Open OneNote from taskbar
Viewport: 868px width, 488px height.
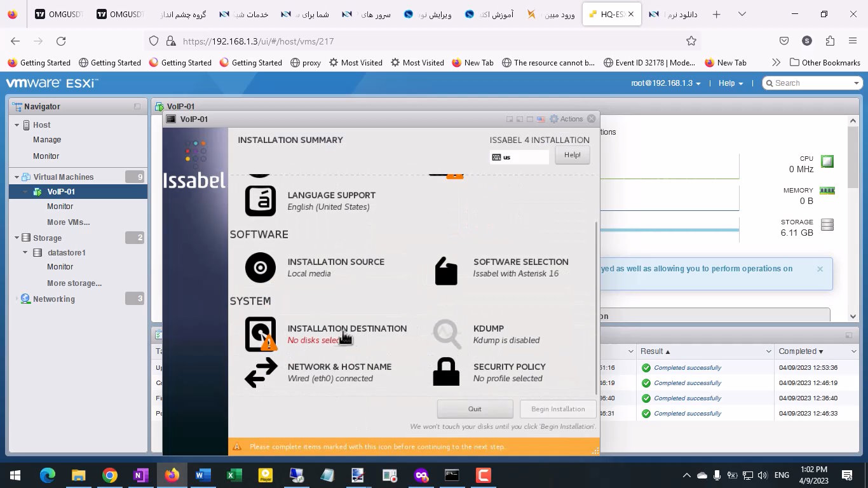(x=140, y=475)
